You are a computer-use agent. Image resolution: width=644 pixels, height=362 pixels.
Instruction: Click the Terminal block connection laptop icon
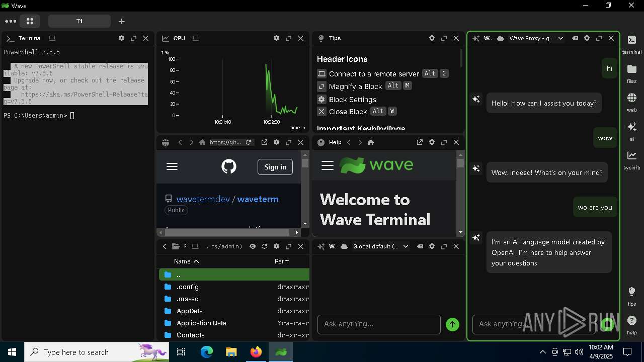pyautogui.click(x=52, y=38)
